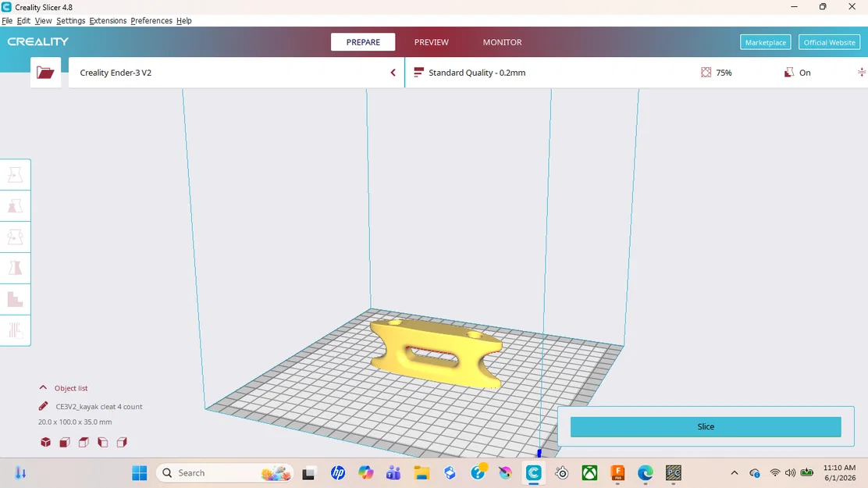Switch to left side view cube icon
This screenshot has height=488, width=868.
tap(102, 442)
